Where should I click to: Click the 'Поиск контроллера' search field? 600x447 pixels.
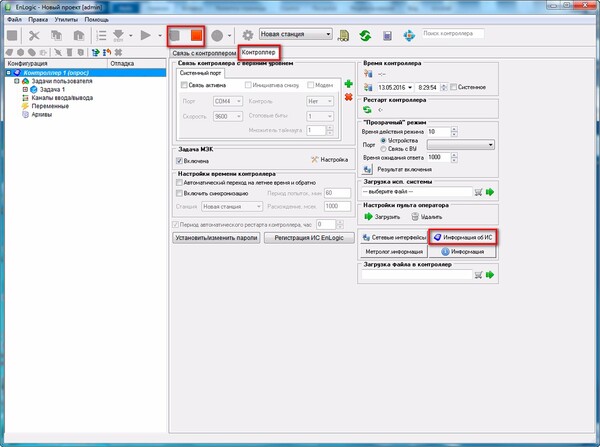[453, 34]
